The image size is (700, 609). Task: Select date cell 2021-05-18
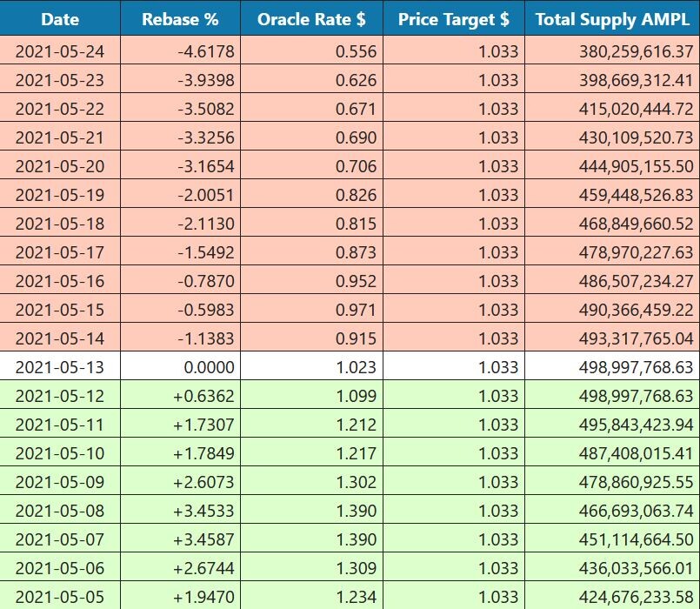60,224
